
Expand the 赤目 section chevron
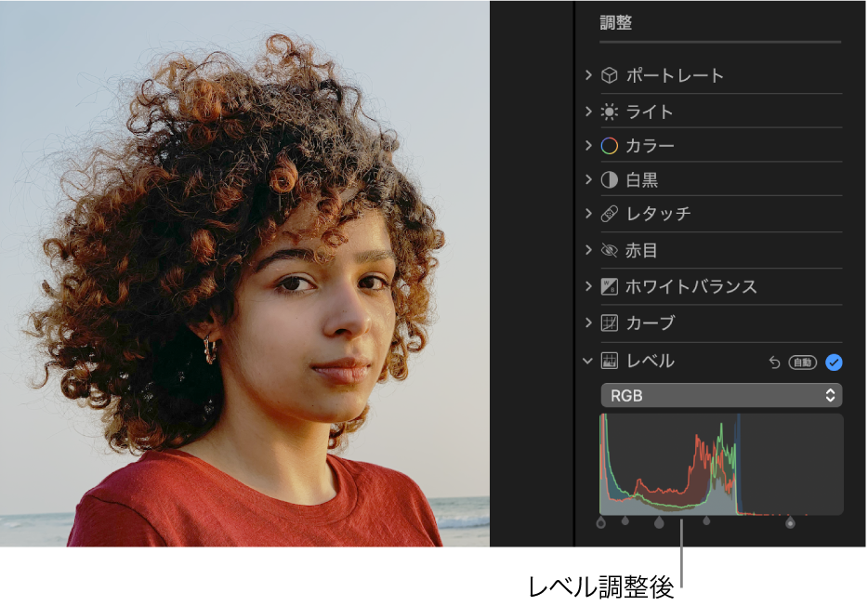(588, 250)
